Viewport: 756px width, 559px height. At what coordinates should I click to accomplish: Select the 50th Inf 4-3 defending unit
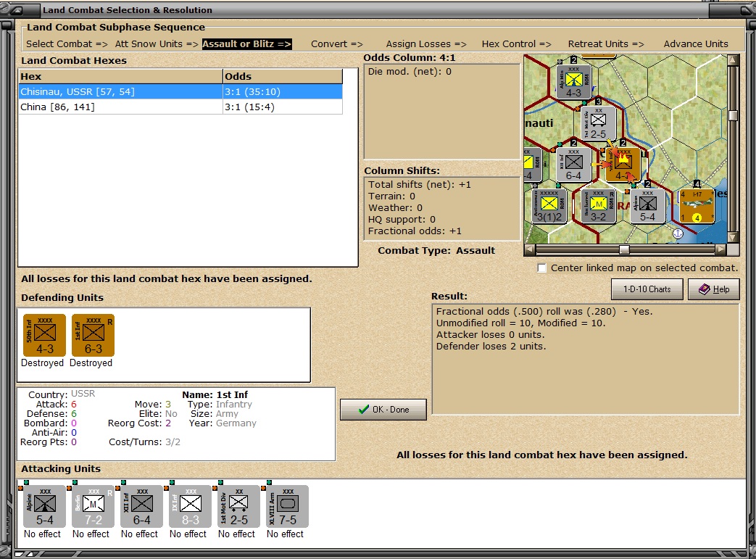point(44,336)
